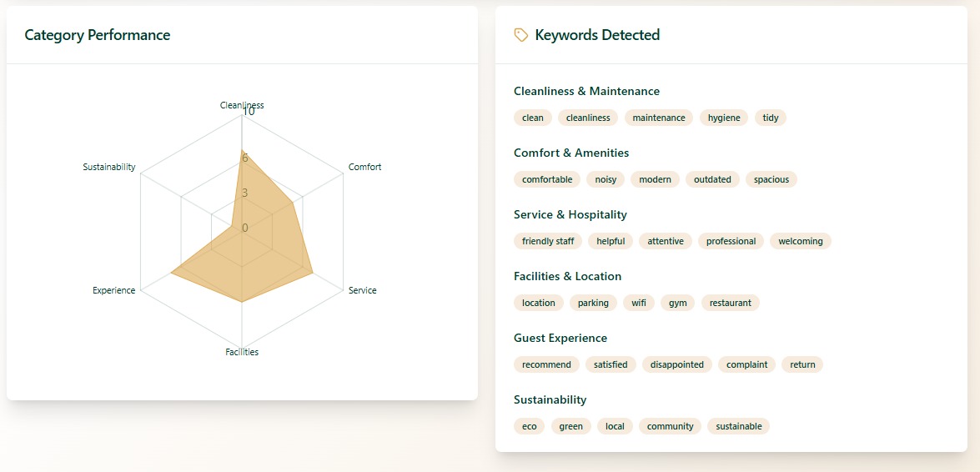Screen dimensions: 980x472
Task: Click the Service axis label on radar chart
Action: [362, 290]
